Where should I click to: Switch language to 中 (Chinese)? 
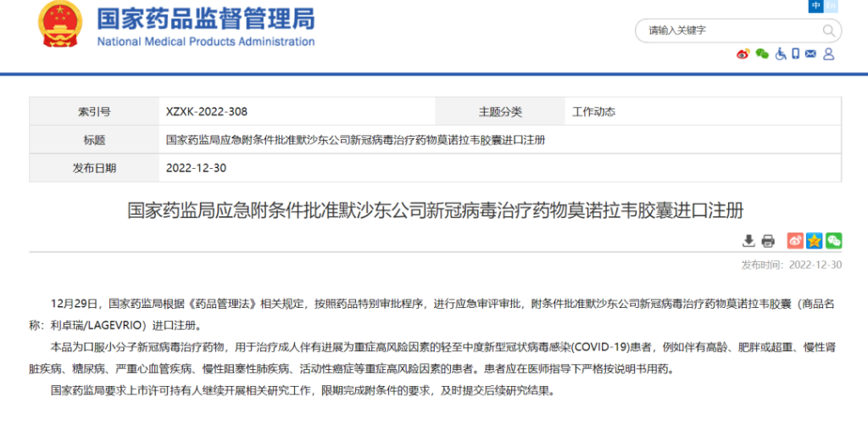816,6
